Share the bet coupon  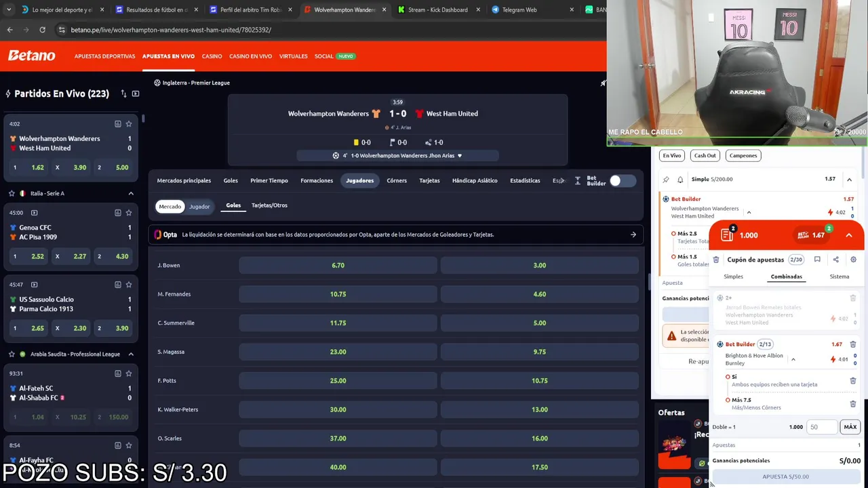click(835, 260)
